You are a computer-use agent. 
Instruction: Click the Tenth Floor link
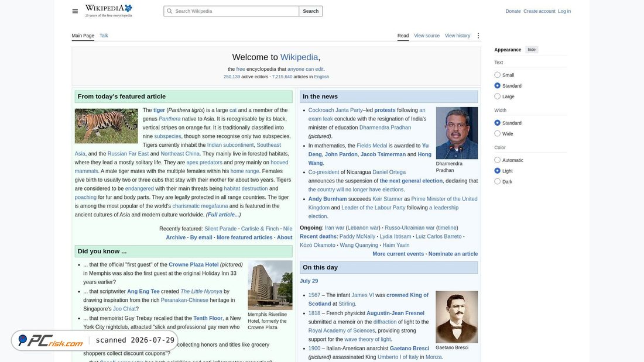tap(208, 318)
